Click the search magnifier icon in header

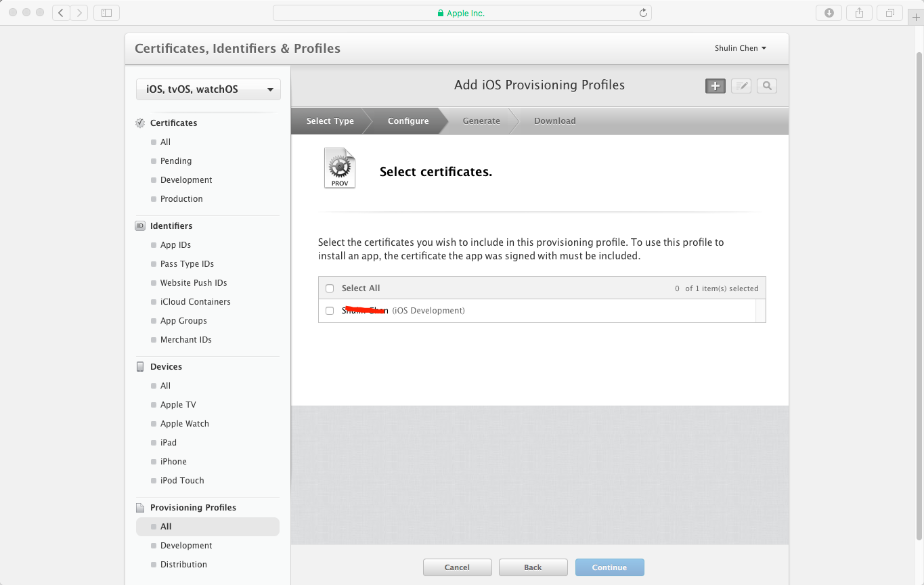click(767, 86)
